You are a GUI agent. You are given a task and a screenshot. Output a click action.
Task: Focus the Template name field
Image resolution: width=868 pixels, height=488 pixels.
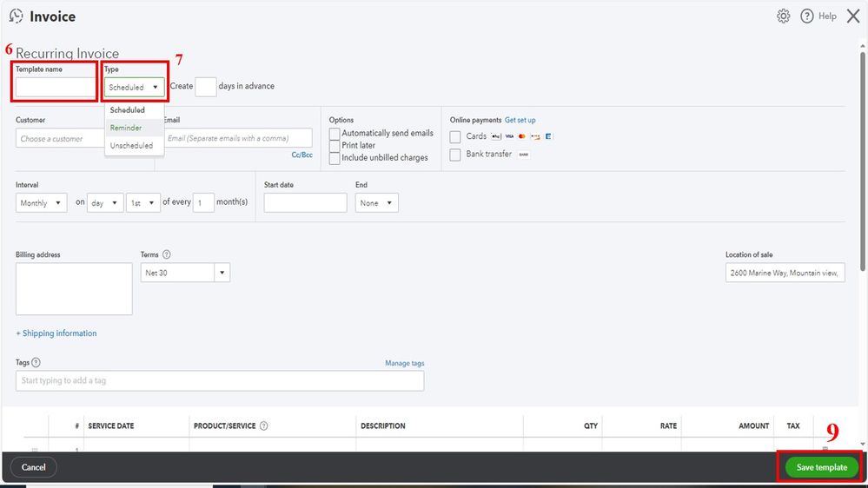(56, 88)
